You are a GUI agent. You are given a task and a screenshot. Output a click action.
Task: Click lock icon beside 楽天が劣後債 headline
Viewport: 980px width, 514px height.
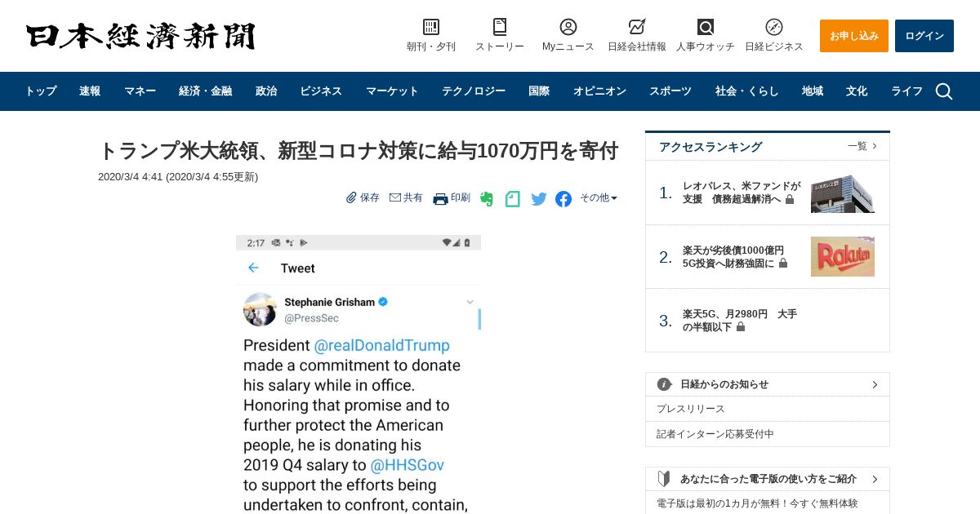click(783, 264)
